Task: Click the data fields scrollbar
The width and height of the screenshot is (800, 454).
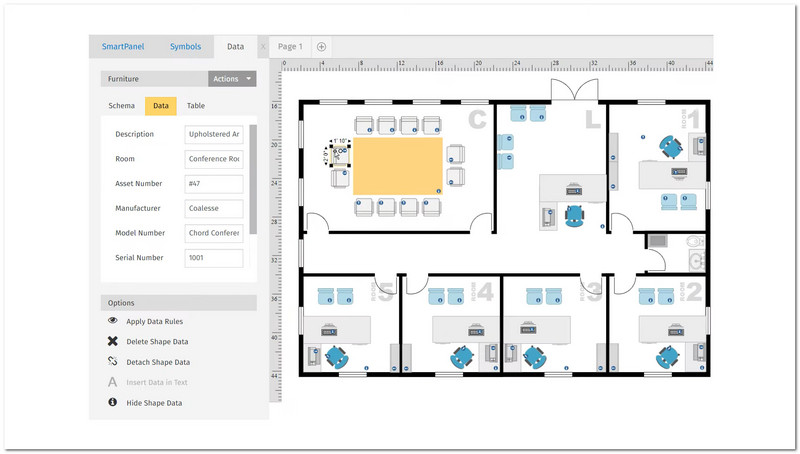Action: [253, 179]
